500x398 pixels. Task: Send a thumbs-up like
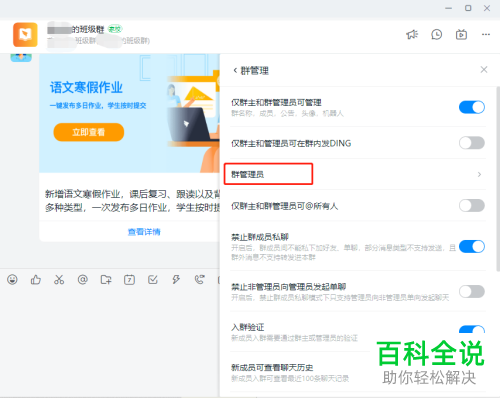36,279
